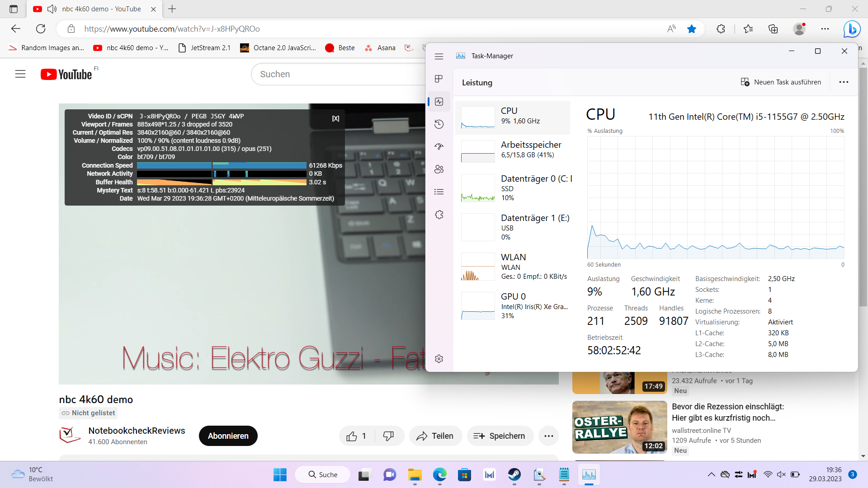
Task: Open Task Manager settings gear
Action: [439, 359]
